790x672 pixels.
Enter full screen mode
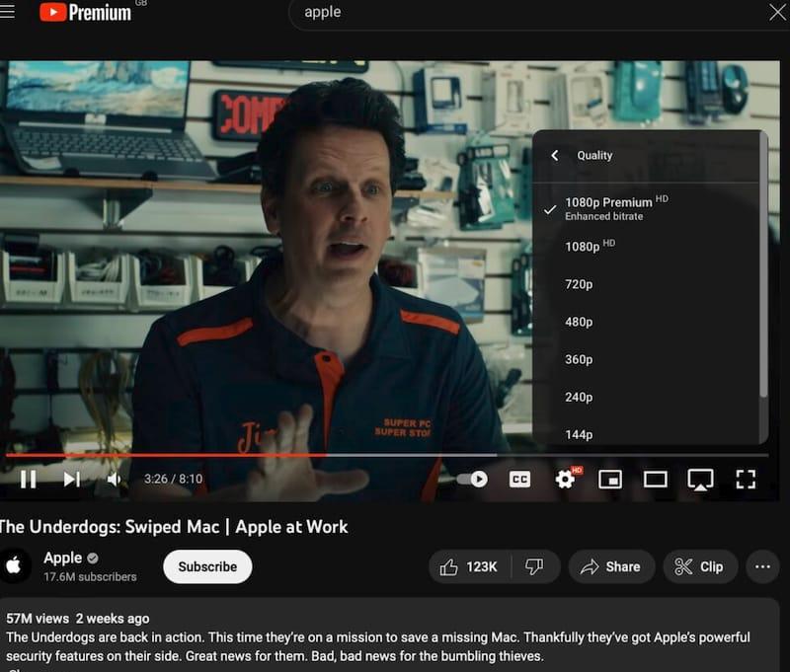[746, 480]
